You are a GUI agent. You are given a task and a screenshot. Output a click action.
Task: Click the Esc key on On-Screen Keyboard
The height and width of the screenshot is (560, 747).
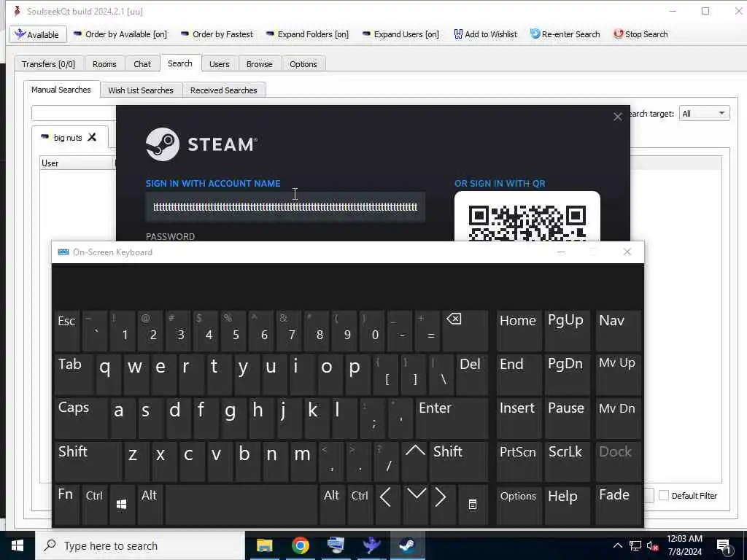tap(66, 330)
